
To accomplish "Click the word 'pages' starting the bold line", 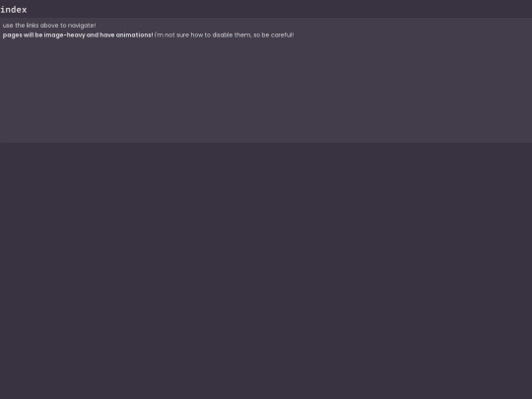I will point(12,35).
